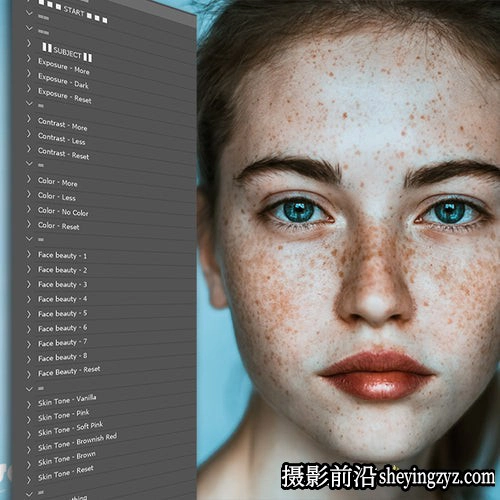Select Color - Less action
Viewport: 500px width, 500px height.
(x=57, y=196)
